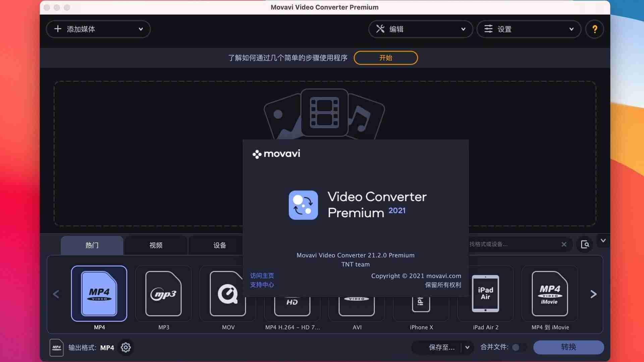Switch to the 设备 devices tab

(x=216, y=245)
